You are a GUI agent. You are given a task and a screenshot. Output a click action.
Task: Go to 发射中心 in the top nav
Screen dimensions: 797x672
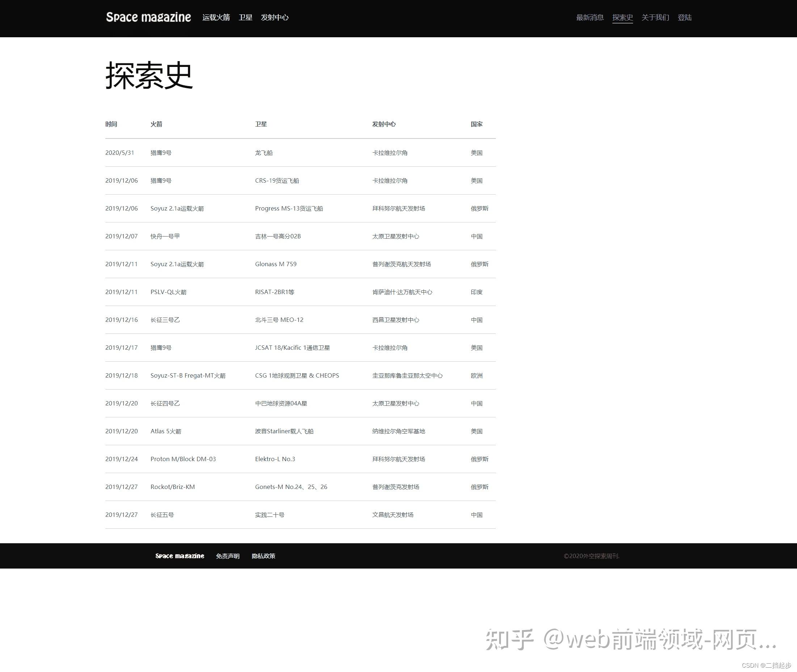coord(274,17)
